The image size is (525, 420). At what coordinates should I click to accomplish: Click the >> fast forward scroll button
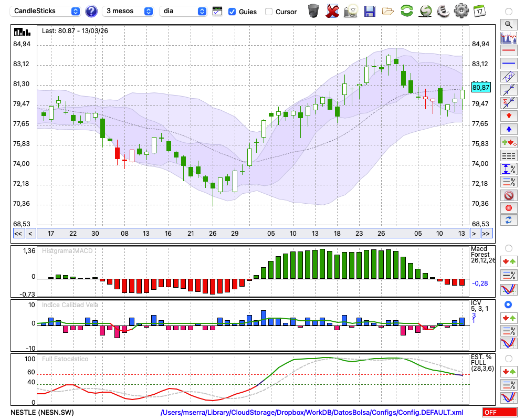click(x=487, y=234)
